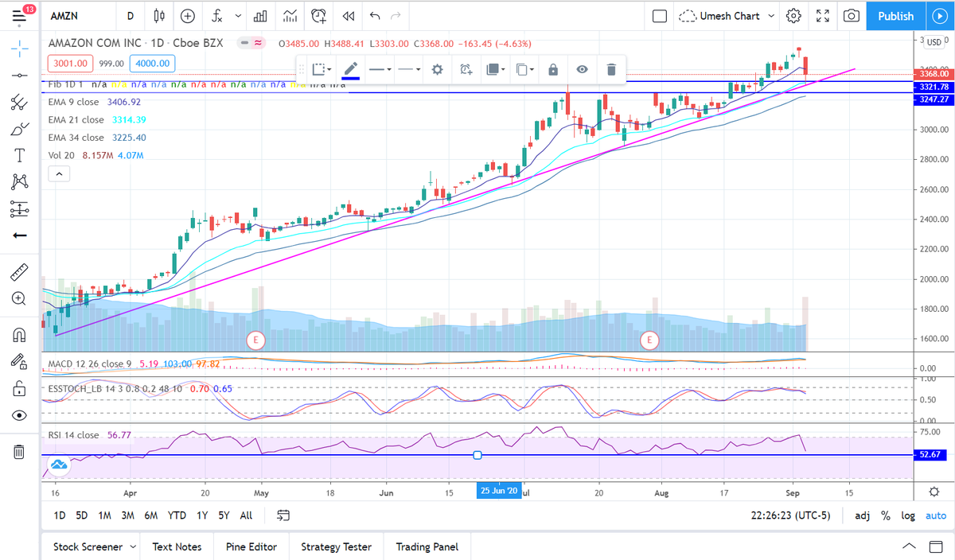The height and width of the screenshot is (560, 955).
Task: Toggle lock on the selected drawing in floating toolbar
Action: (553, 69)
